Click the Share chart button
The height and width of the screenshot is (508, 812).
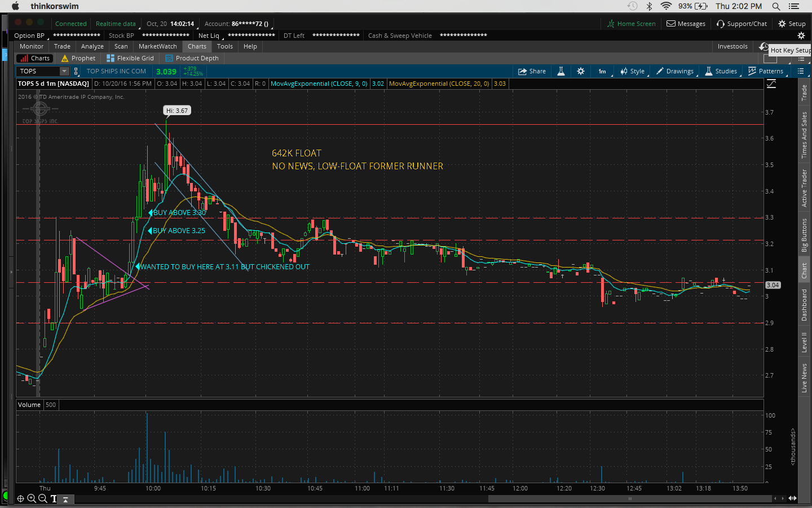click(x=532, y=71)
